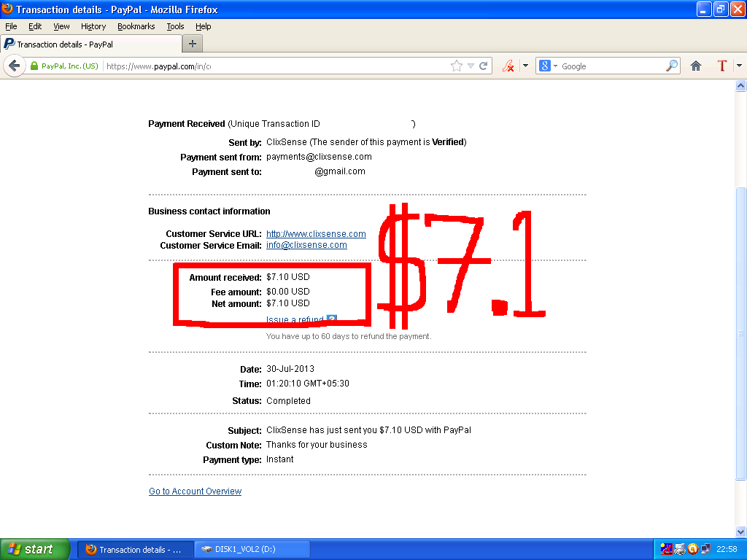The image size is (747, 560).
Task: Open the Google search engine selector
Action: tap(548, 66)
